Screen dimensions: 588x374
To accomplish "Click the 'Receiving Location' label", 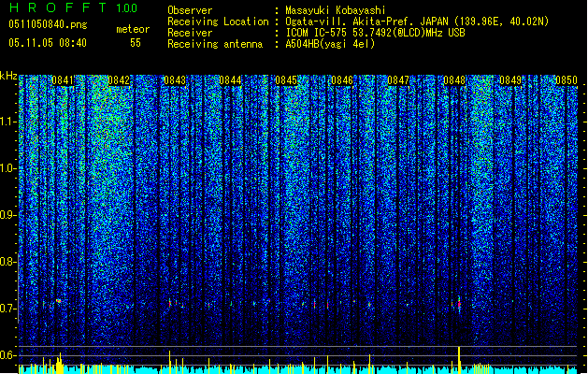I will 218,22.
